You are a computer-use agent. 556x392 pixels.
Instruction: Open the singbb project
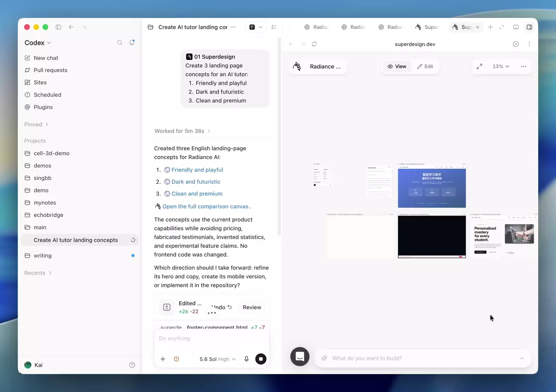(x=42, y=178)
